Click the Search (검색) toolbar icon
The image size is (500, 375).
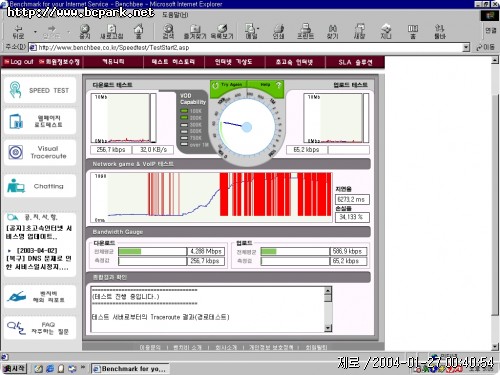(168, 32)
